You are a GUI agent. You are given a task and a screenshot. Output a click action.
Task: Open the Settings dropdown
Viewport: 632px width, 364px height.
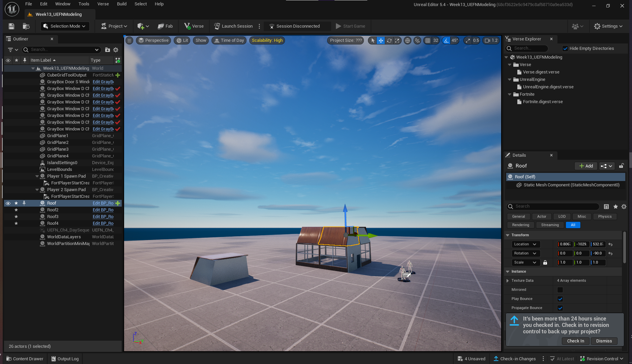[x=608, y=26]
